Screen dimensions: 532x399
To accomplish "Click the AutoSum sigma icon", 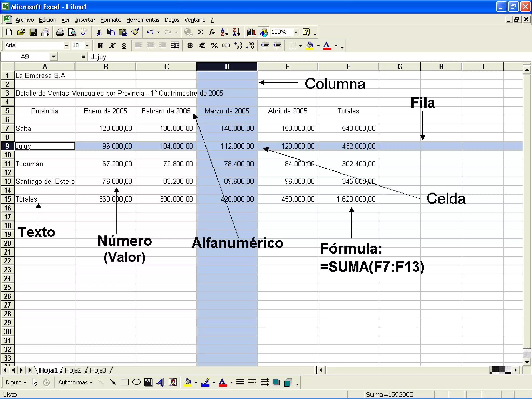I will 200,32.
